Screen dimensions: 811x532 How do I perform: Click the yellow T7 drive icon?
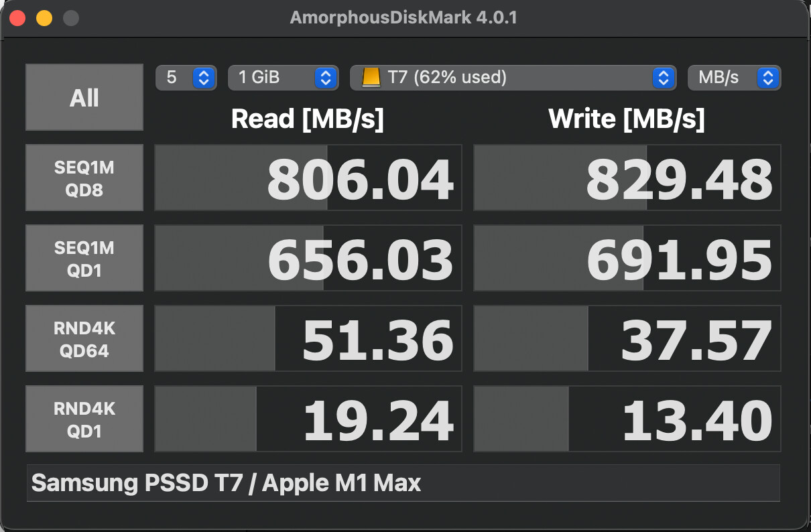pos(371,78)
